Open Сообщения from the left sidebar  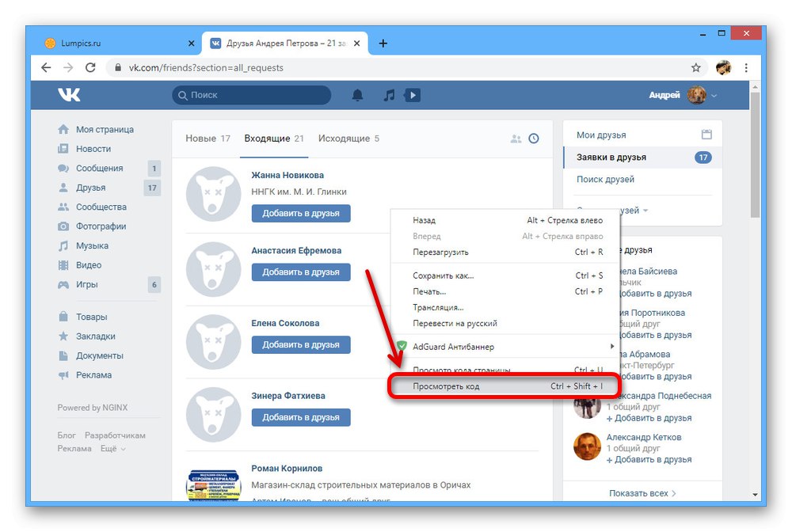click(x=99, y=168)
